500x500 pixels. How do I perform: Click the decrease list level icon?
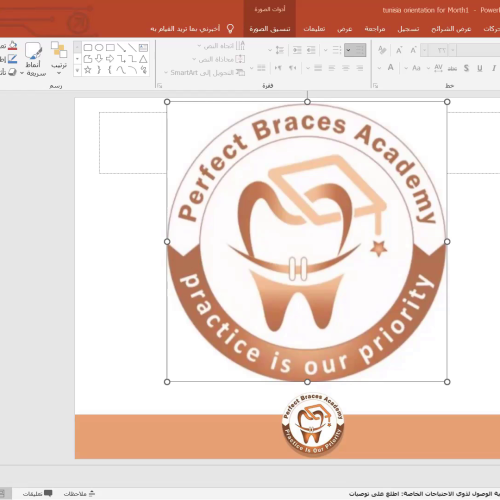[311, 50]
